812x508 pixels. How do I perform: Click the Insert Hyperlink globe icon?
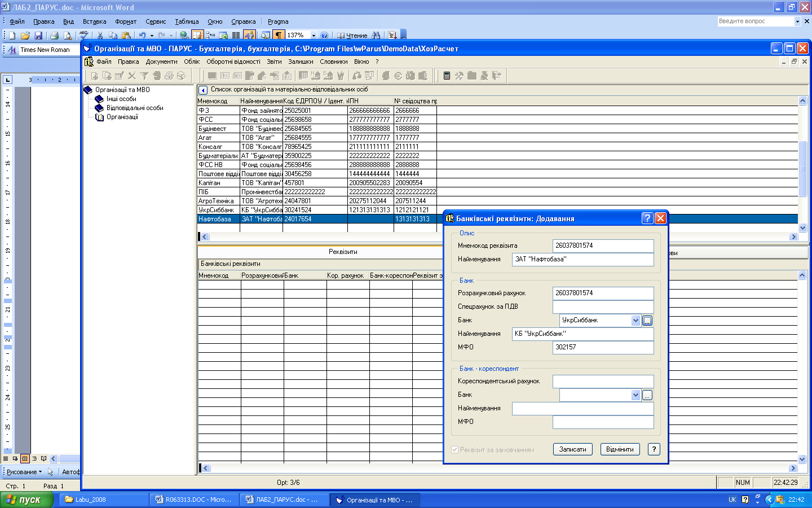(184, 35)
